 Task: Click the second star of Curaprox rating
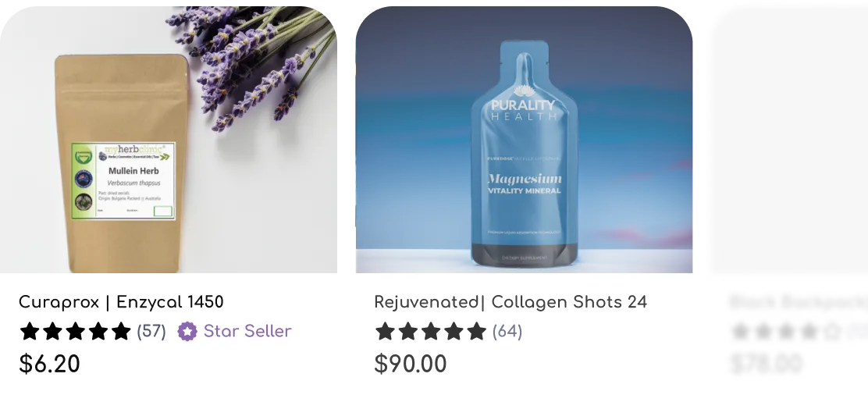tap(52, 331)
